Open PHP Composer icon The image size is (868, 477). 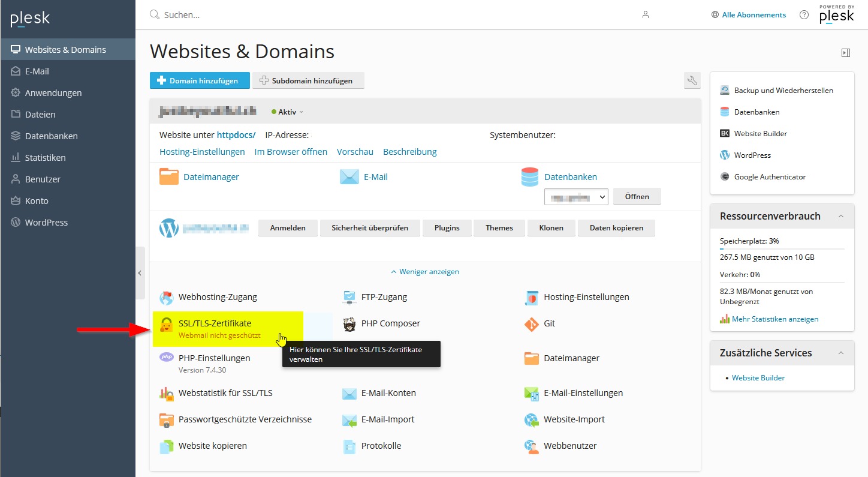point(349,324)
